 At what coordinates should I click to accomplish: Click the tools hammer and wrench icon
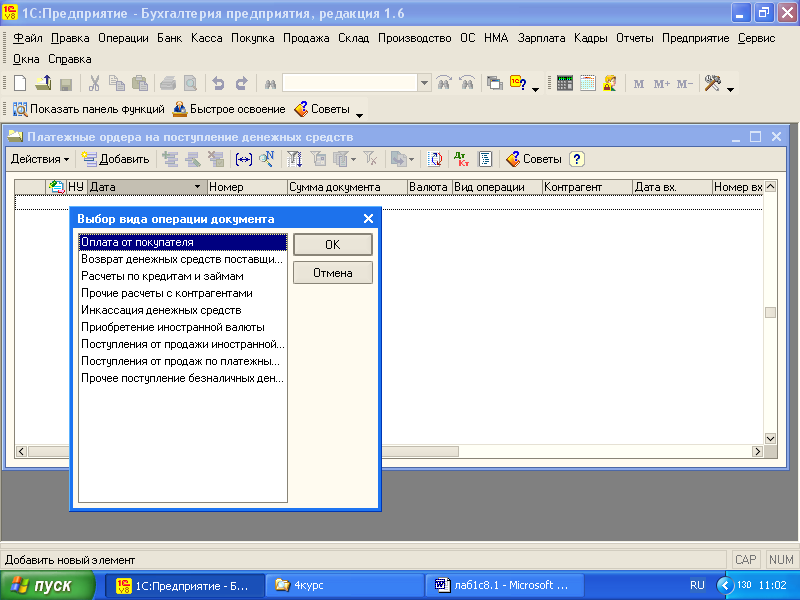pos(712,83)
